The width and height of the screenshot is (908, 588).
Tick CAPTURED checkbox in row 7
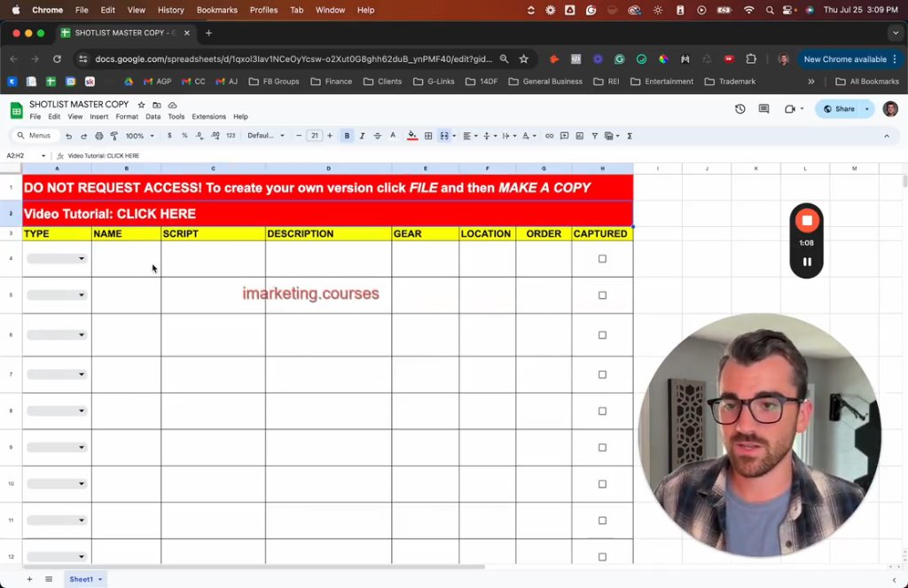[602, 375]
